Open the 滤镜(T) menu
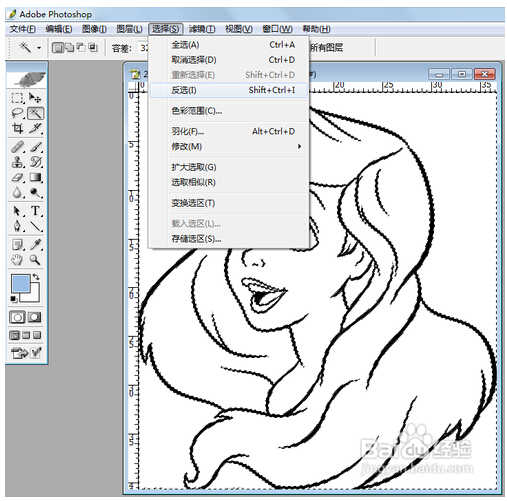Image resolution: width=507 pixels, height=501 pixels. (x=202, y=29)
